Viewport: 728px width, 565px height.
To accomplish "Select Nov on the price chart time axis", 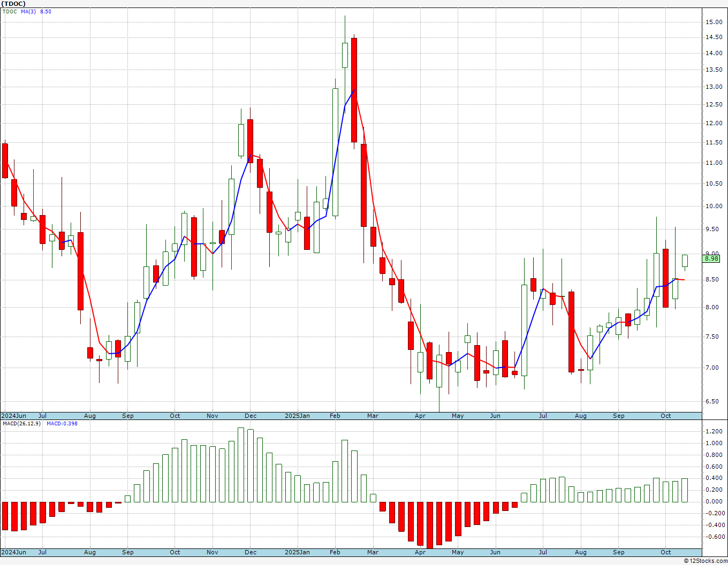I will coord(213,416).
